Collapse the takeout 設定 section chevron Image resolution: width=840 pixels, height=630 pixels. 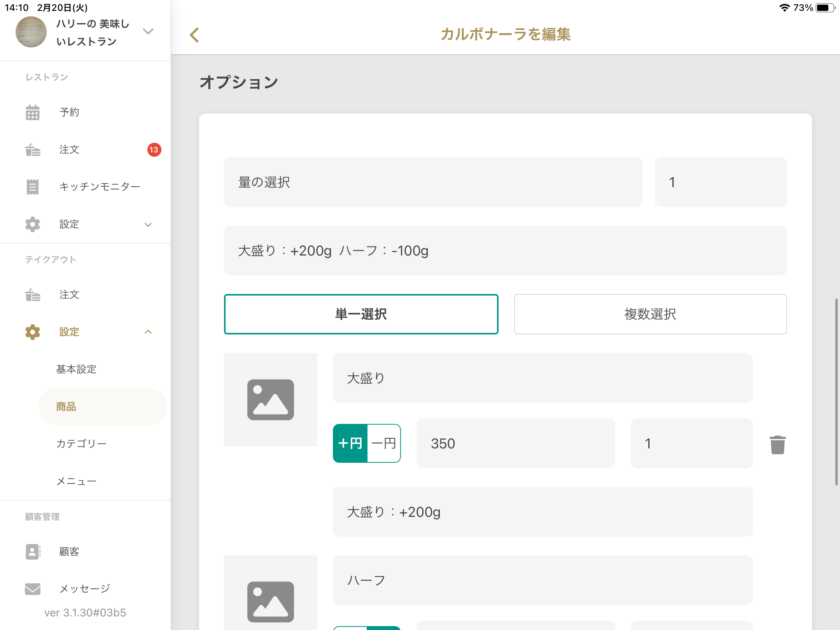coord(148,332)
